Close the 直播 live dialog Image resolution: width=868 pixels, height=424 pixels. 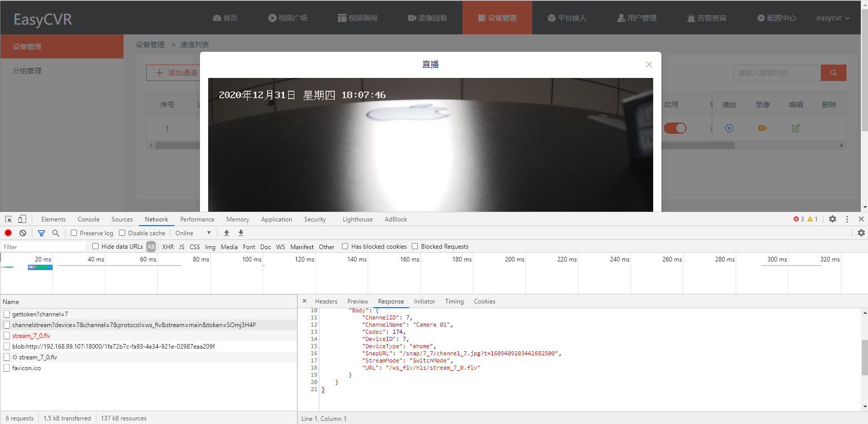point(649,64)
